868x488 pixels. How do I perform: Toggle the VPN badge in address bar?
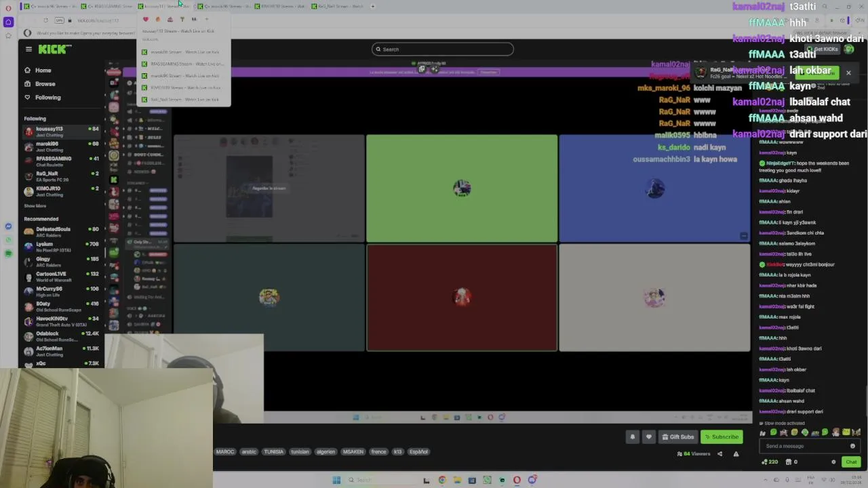(60, 20)
